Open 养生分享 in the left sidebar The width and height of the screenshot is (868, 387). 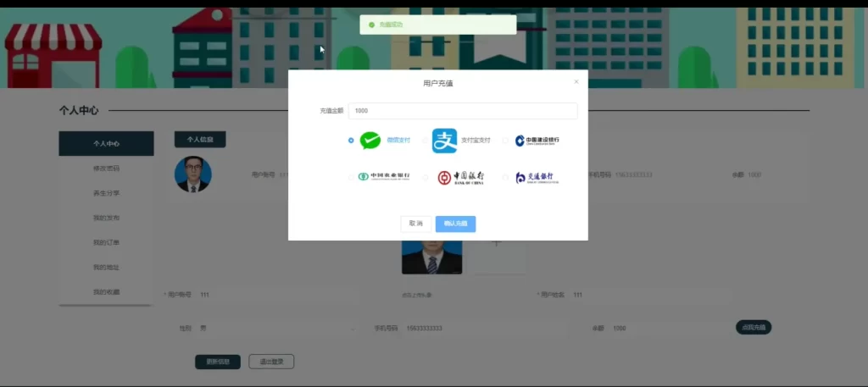coord(106,193)
